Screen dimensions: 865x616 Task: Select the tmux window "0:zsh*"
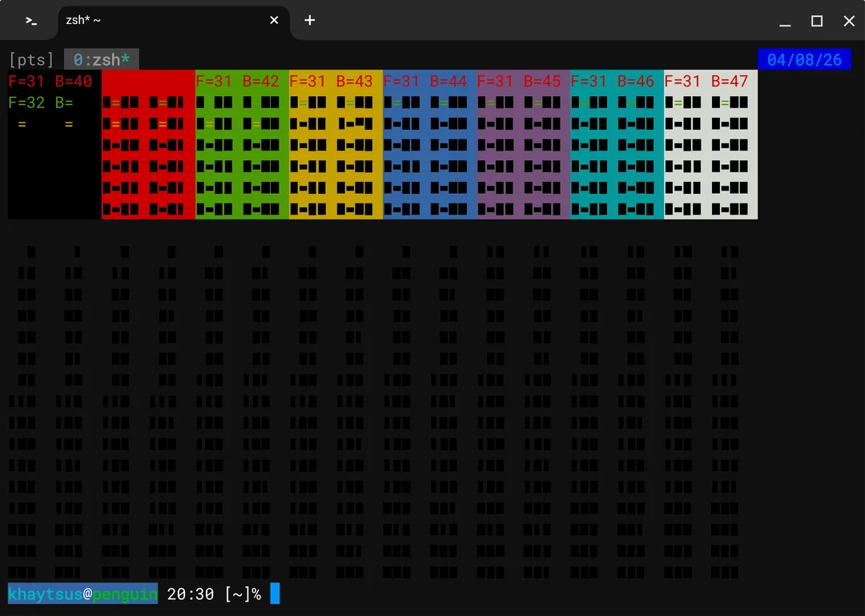pyautogui.click(x=101, y=59)
